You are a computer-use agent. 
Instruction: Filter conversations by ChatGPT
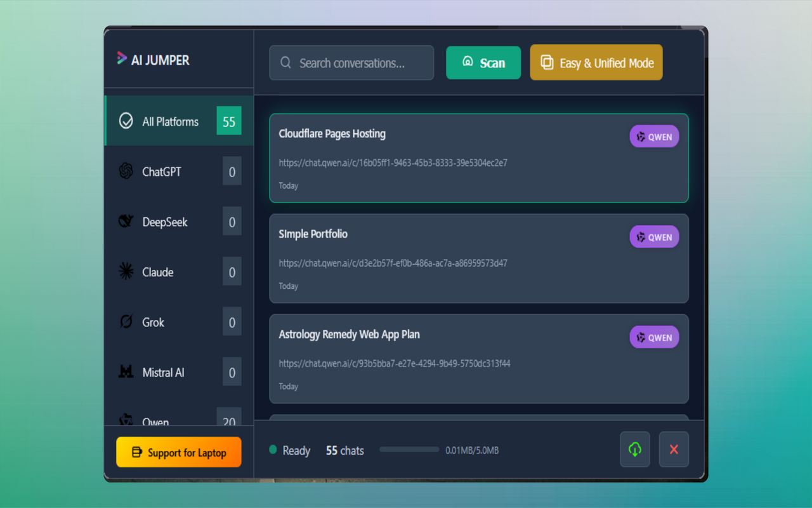[179, 171]
